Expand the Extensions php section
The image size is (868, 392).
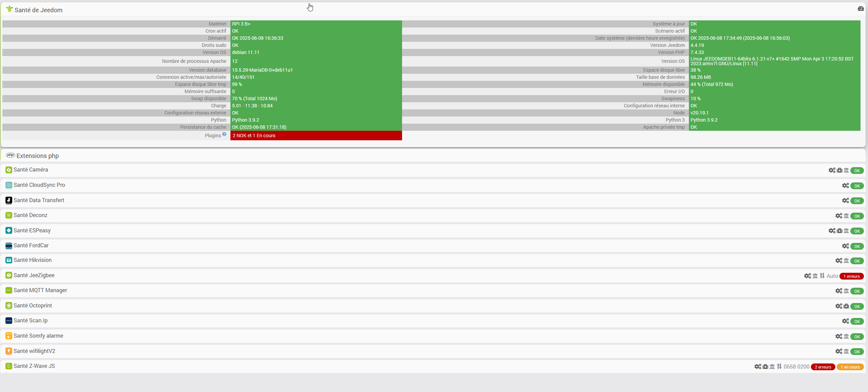pos(433,156)
